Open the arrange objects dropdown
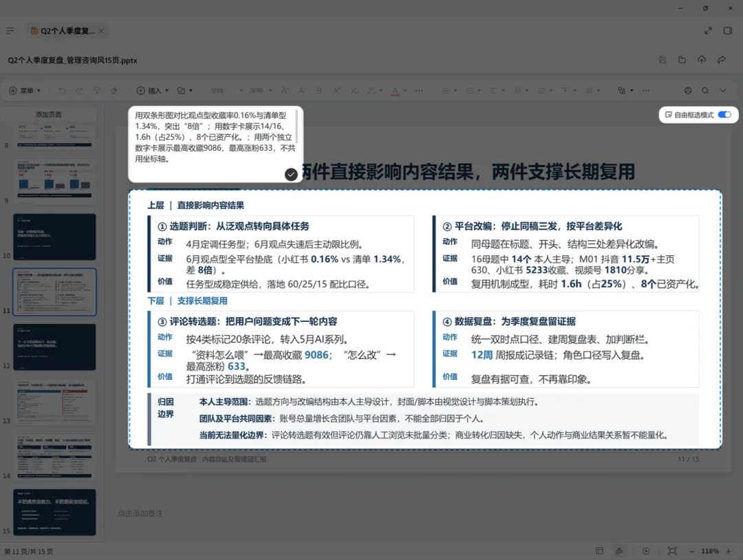This screenshot has width=743, height=560. pos(625,91)
